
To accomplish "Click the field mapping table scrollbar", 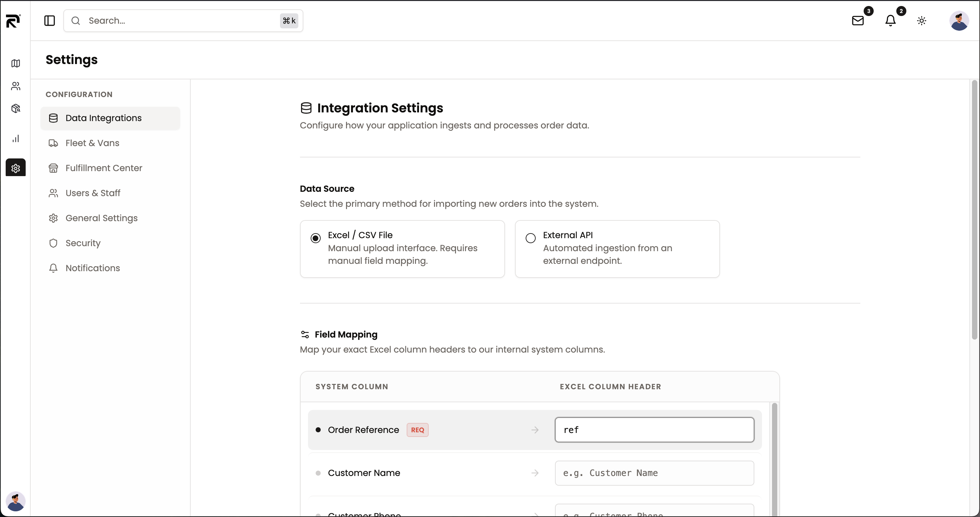I will click(774, 459).
